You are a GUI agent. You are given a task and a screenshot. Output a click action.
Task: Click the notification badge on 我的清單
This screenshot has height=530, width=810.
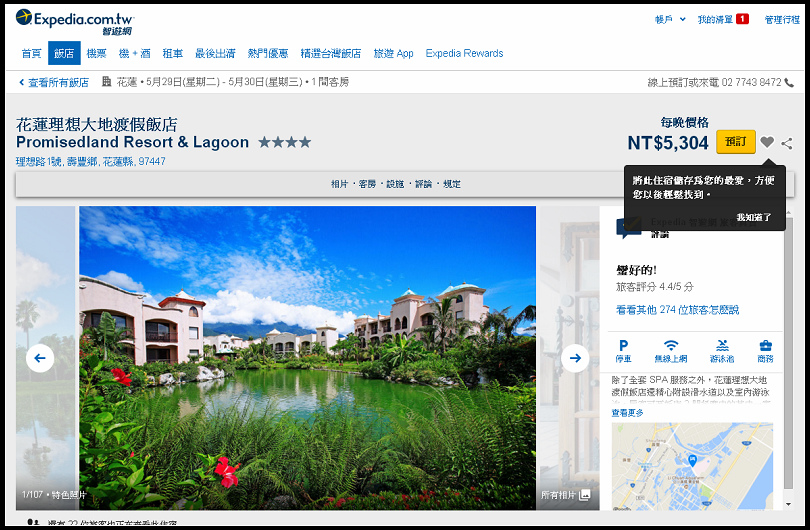click(x=742, y=19)
